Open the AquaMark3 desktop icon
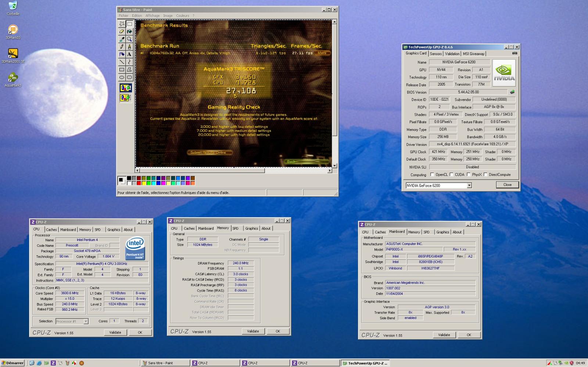The width and height of the screenshot is (588, 367). tap(13, 80)
